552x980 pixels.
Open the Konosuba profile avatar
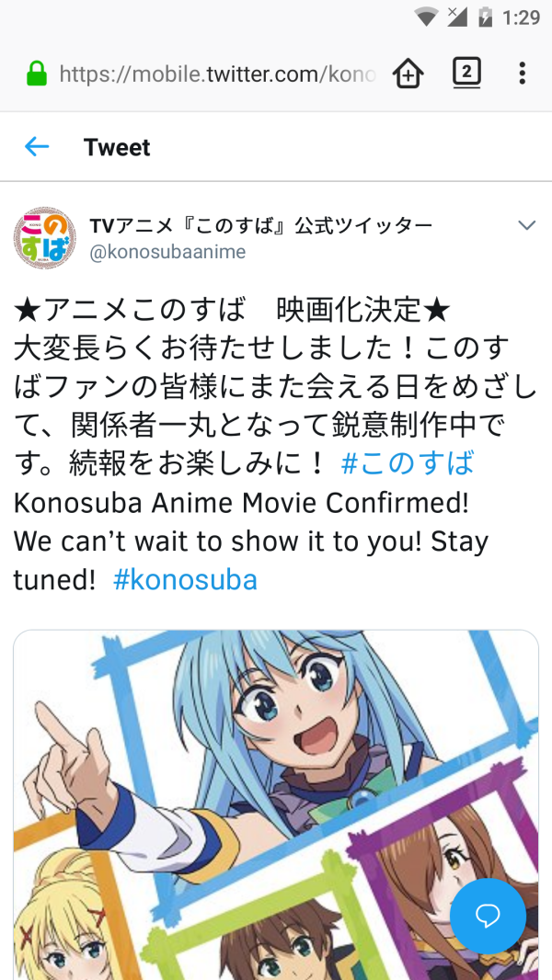(45, 238)
